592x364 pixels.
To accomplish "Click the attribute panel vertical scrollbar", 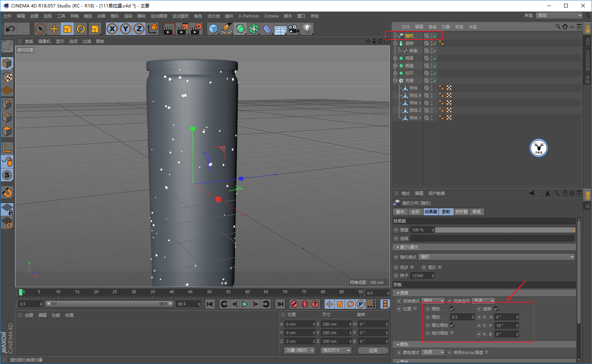I will 579,272.
